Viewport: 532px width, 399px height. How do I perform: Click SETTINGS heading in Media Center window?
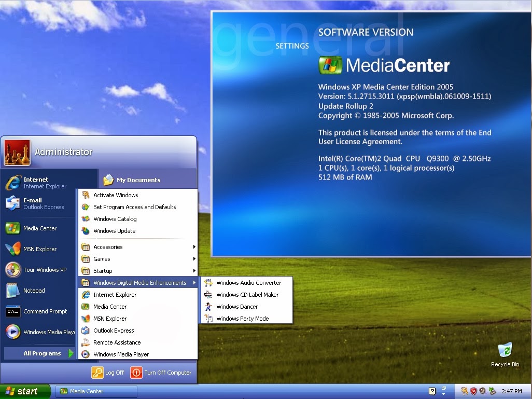292,46
